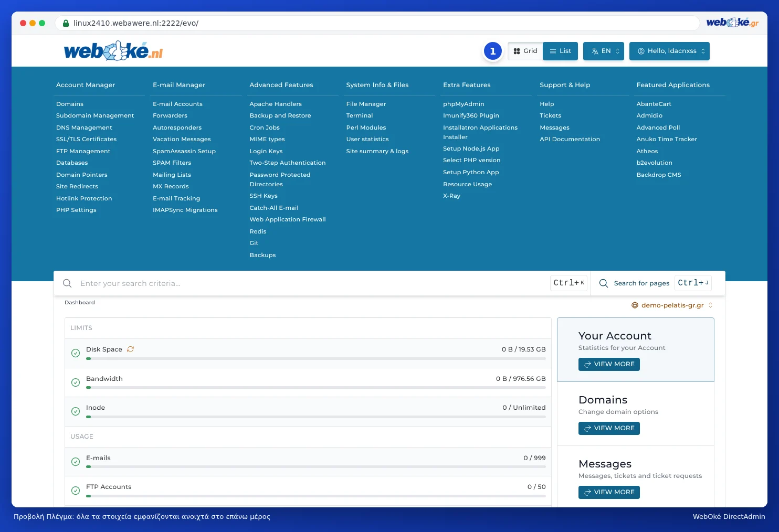The image size is (779, 532).
Task: Click the Disk Space refresh icon
Action: 130,349
